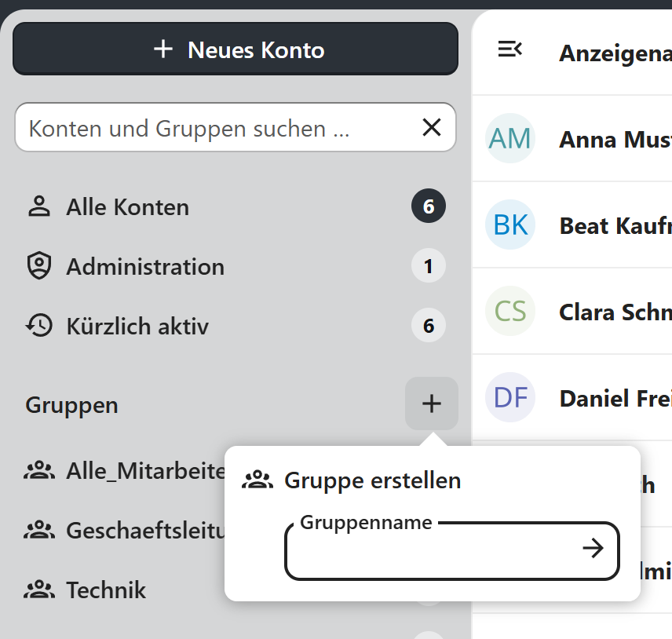Click the Neues Konto button
The width and height of the screenshot is (672, 639).
coord(236,49)
